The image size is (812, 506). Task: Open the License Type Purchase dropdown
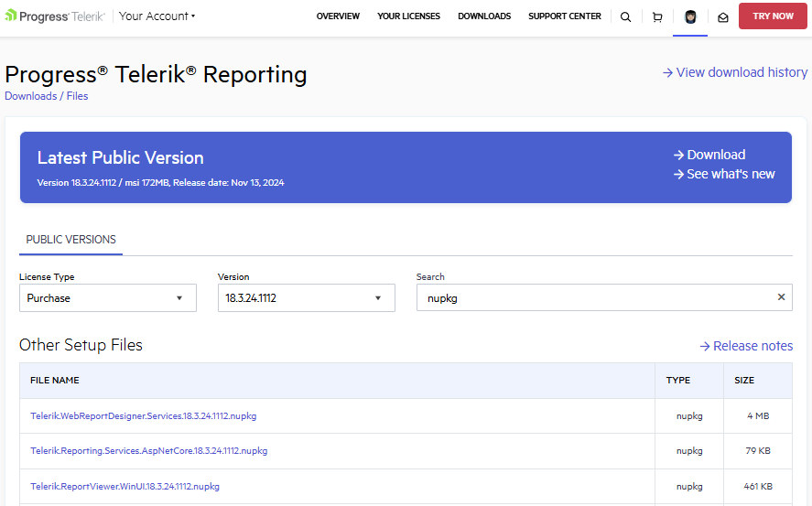(x=108, y=298)
